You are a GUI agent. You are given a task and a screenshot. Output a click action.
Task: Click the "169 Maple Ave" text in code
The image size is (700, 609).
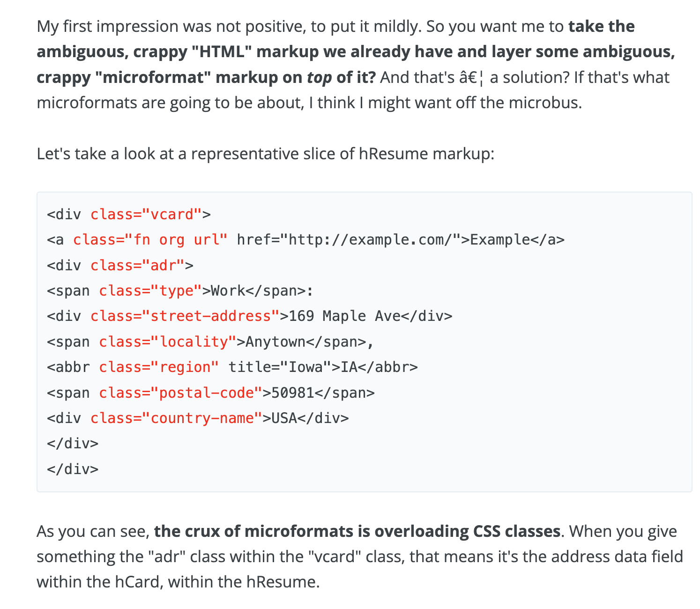344,316
